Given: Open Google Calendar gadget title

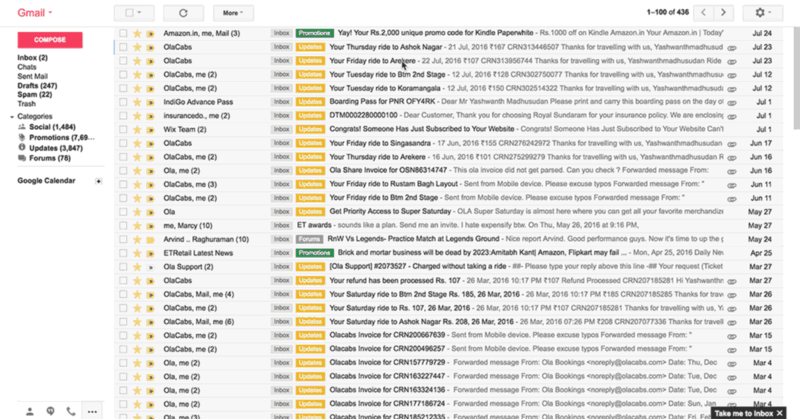Looking at the screenshot, I should [46, 181].
